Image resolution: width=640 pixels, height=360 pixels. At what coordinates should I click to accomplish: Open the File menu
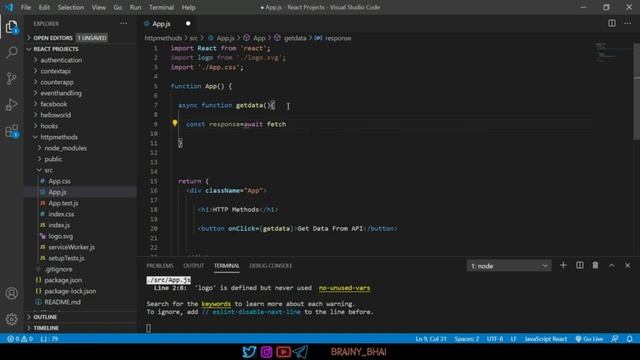click(x=26, y=7)
